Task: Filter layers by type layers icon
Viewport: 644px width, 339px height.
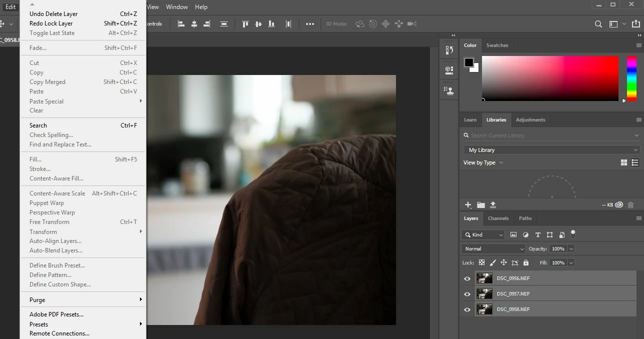Action: pyautogui.click(x=537, y=234)
